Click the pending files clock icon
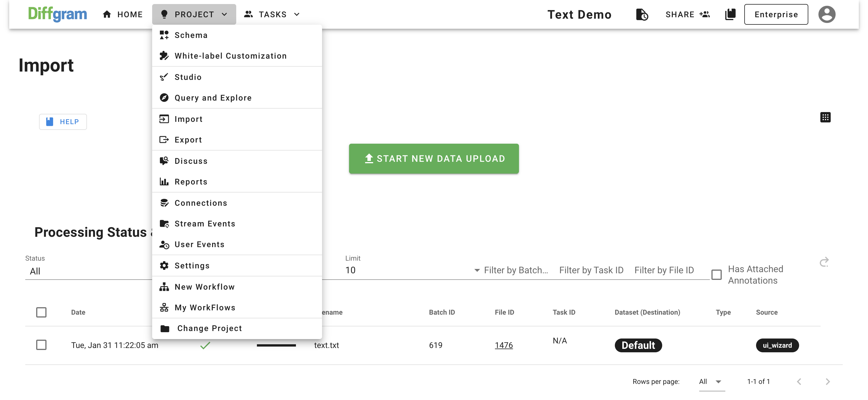Viewport: 868px width, 400px height. click(x=642, y=14)
